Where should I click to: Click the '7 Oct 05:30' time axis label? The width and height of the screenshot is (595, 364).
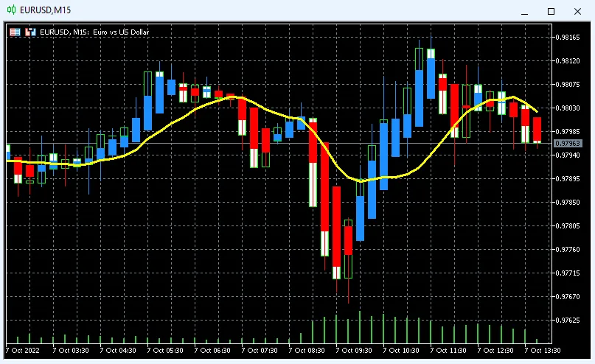(x=165, y=350)
